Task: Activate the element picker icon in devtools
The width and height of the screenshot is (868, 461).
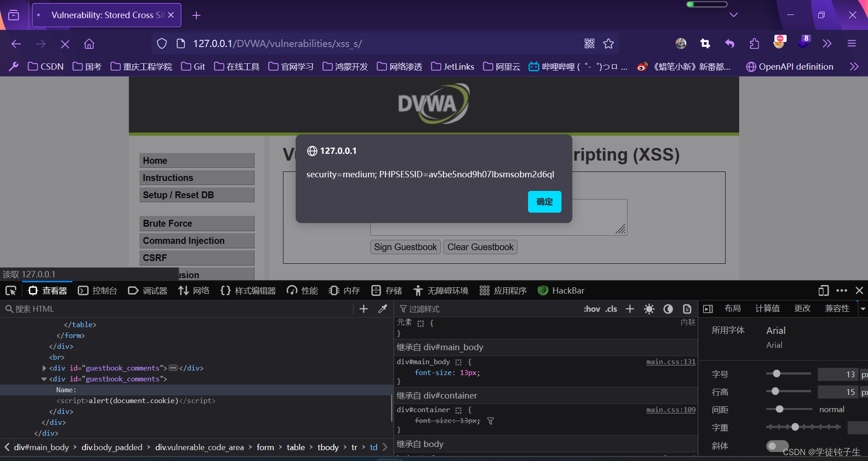Action: click(x=11, y=290)
